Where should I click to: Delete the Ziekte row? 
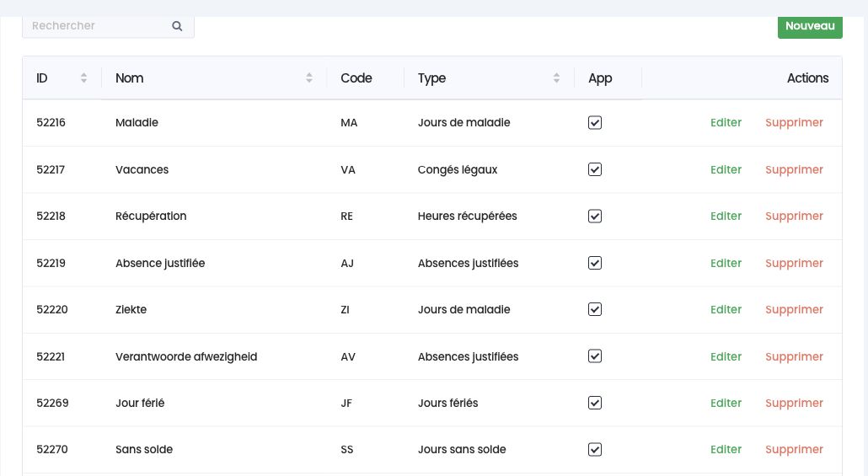[794, 310]
